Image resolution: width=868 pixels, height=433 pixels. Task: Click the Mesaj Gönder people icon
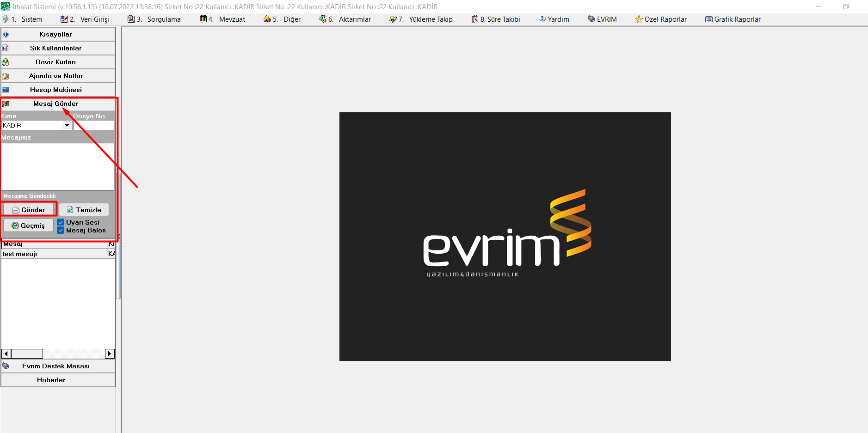coord(6,104)
